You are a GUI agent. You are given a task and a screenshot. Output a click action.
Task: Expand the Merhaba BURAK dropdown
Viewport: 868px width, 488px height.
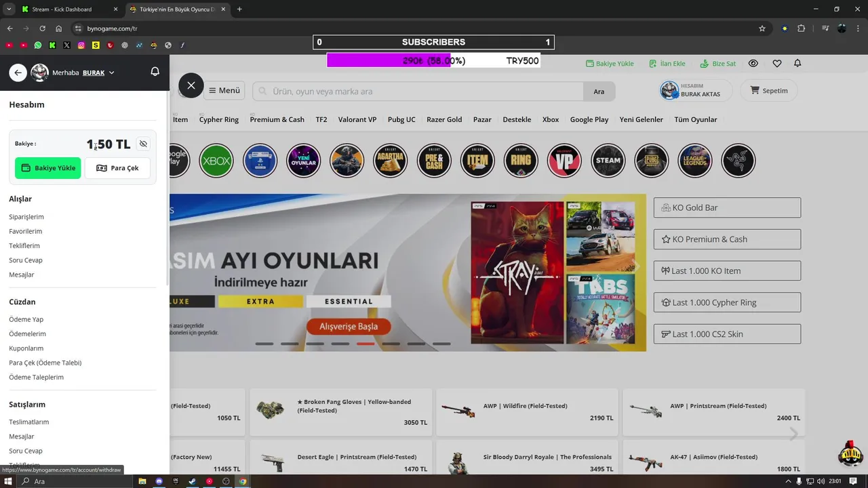(111, 73)
